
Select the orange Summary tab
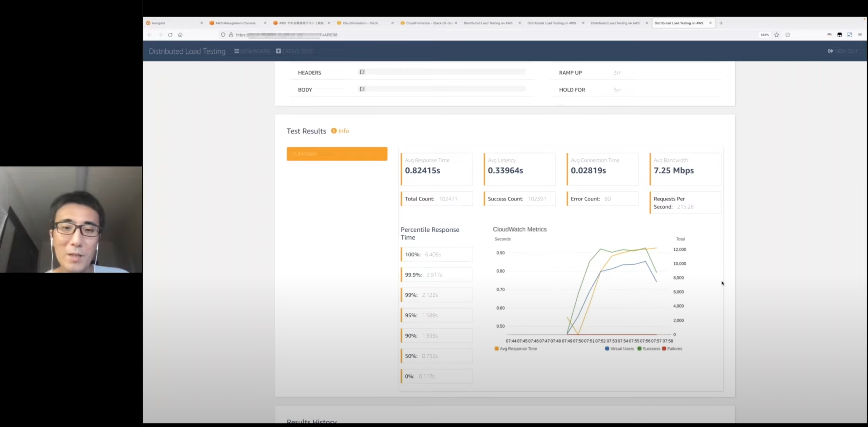pyautogui.click(x=337, y=154)
